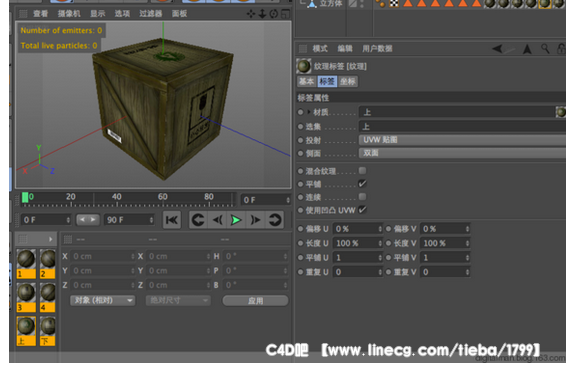Step one frame backward icon

pyautogui.click(x=217, y=220)
